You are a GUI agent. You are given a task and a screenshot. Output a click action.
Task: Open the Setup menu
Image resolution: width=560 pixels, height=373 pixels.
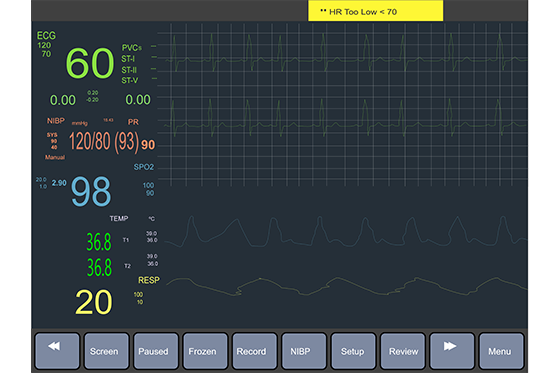[x=353, y=351]
